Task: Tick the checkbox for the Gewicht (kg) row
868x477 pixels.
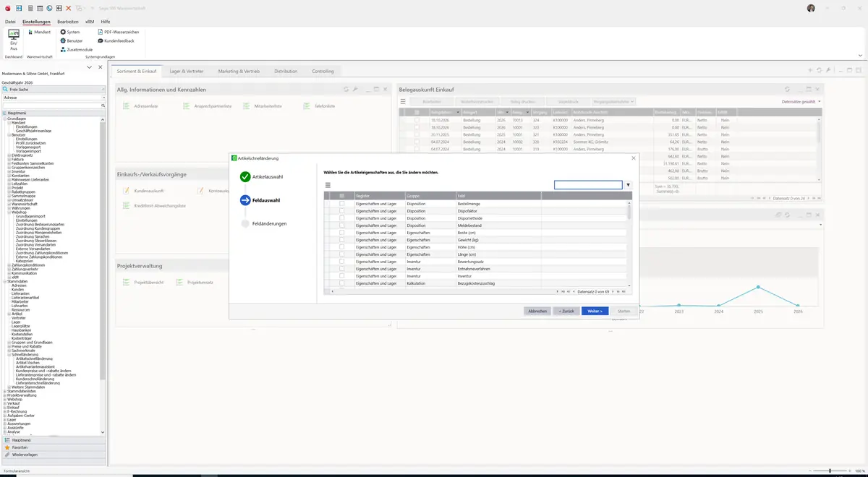Action: 342,240
